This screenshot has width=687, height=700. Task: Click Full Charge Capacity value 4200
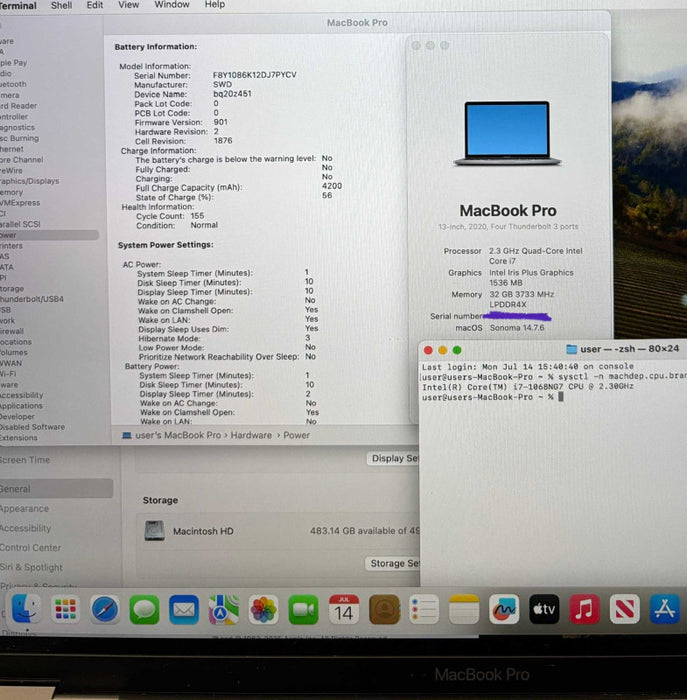pyautogui.click(x=332, y=186)
